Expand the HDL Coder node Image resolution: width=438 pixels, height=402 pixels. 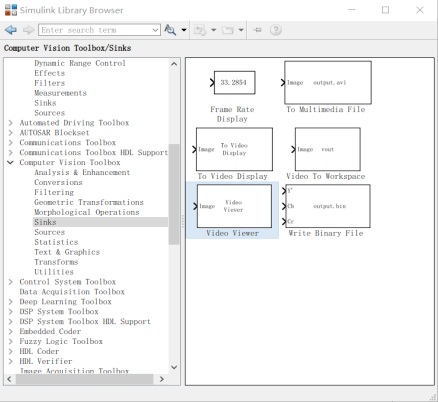[11, 351]
